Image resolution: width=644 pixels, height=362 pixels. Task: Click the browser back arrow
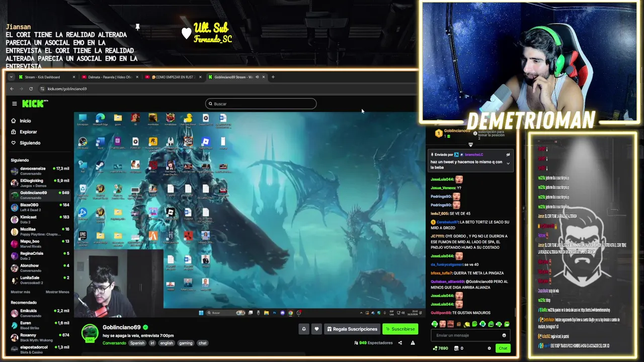(12, 88)
